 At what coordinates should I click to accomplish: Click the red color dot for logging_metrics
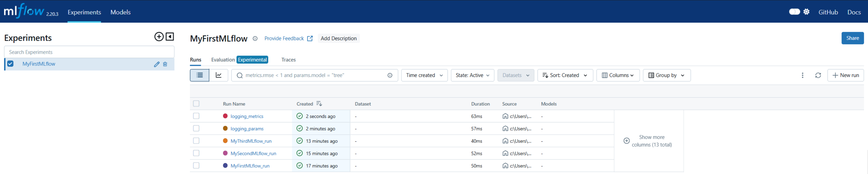225,116
